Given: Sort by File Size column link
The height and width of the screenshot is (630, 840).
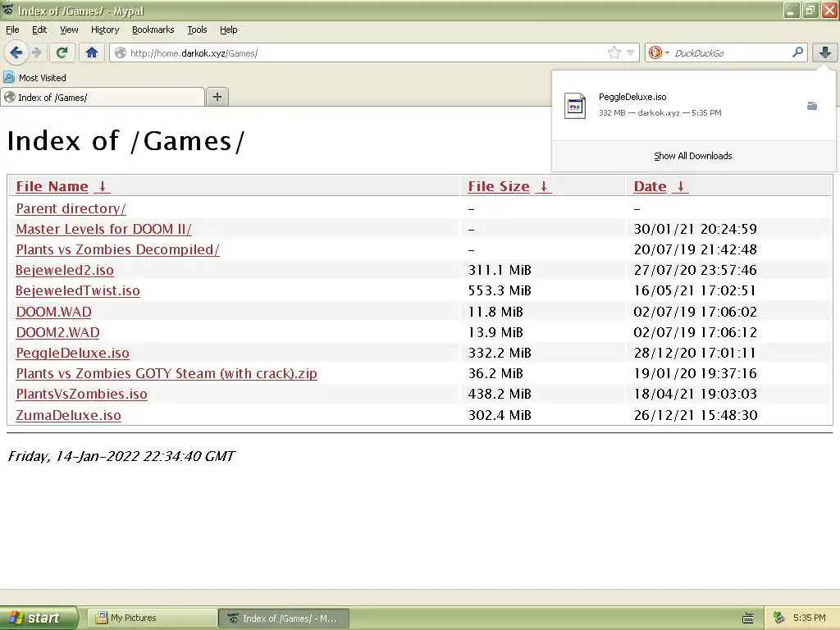Looking at the screenshot, I should 498,186.
